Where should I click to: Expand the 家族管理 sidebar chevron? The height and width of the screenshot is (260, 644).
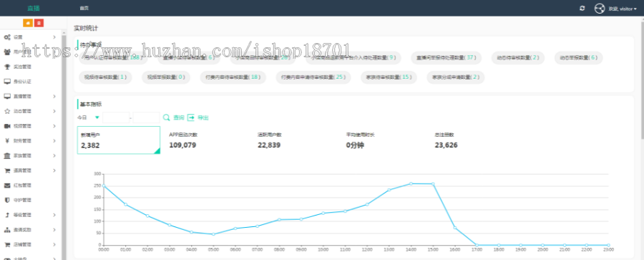(54, 155)
